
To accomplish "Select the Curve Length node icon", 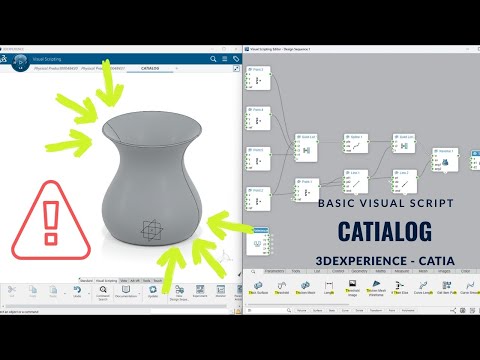I will click(423, 285).
